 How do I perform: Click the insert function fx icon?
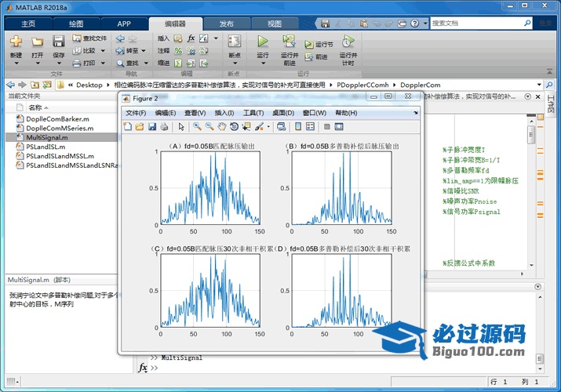tap(191, 38)
